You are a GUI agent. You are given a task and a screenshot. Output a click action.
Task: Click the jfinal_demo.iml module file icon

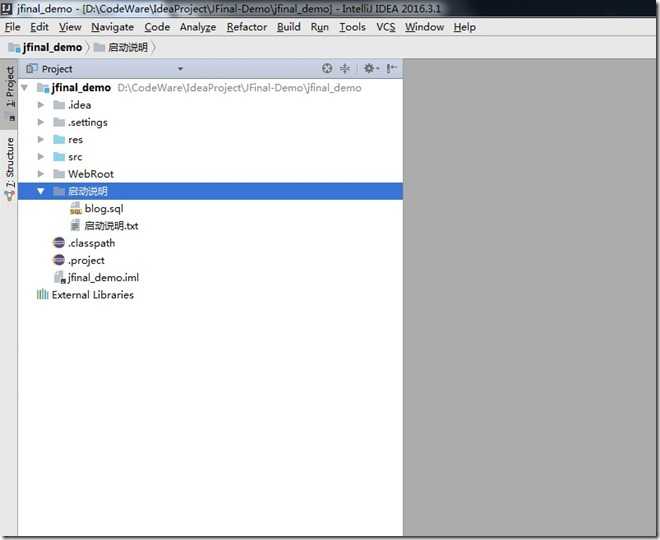click(60, 277)
